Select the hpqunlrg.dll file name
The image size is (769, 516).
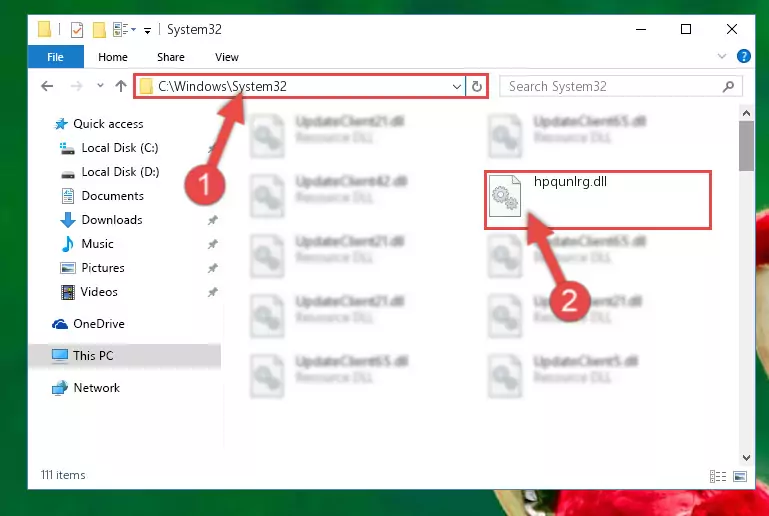coord(570,181)
